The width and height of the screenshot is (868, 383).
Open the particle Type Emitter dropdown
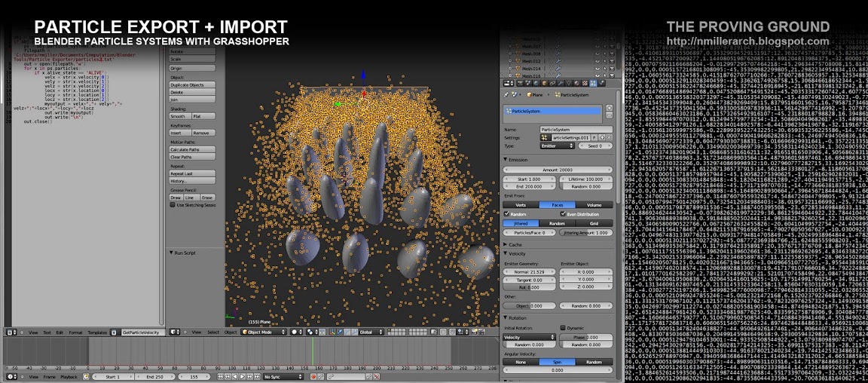click(557, 146)
